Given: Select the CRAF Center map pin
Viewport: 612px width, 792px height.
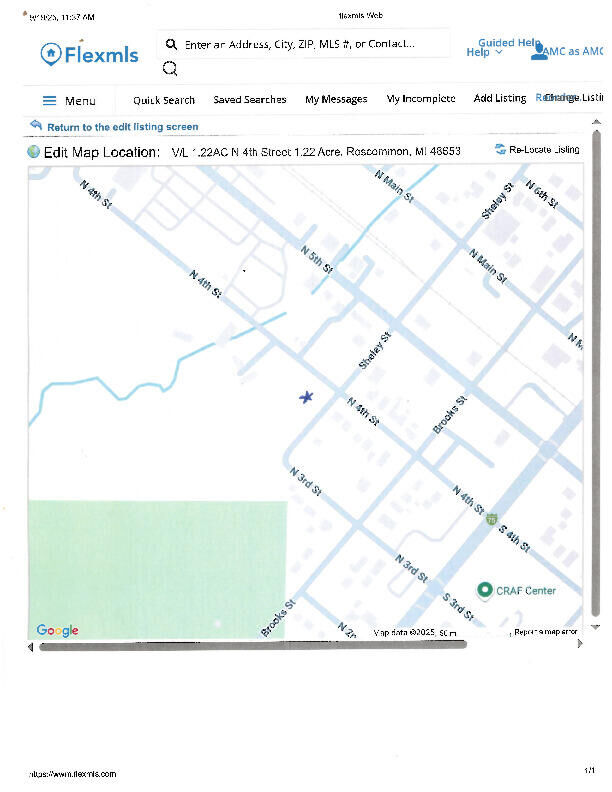Looking at the screenshot, I should [x=485, y=590].
